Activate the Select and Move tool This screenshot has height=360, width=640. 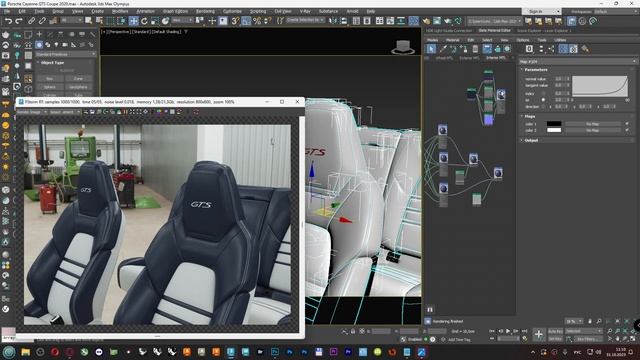[133, 20]
